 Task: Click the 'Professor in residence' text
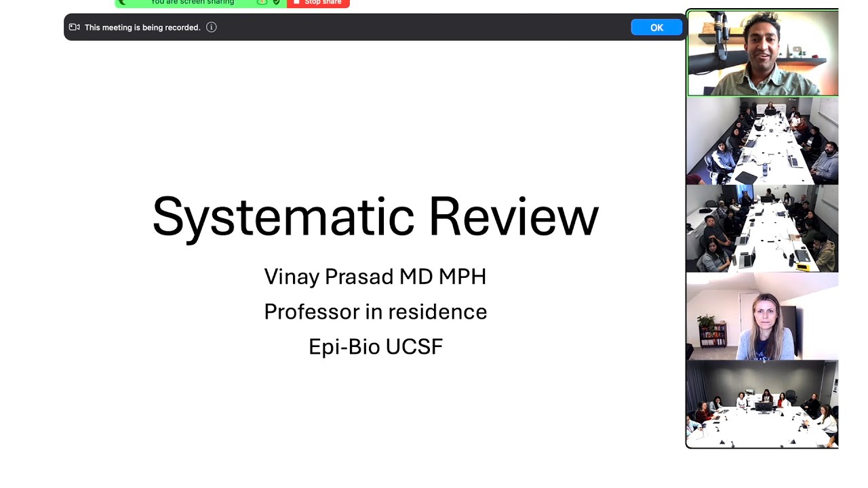pos(376,312)
